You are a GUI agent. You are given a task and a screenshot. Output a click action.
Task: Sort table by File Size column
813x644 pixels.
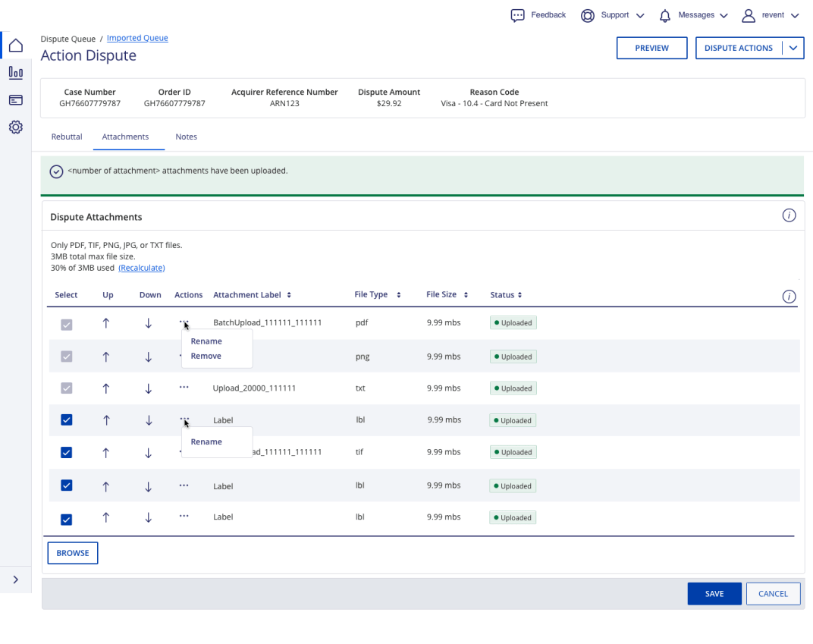[x=447, y=294]
